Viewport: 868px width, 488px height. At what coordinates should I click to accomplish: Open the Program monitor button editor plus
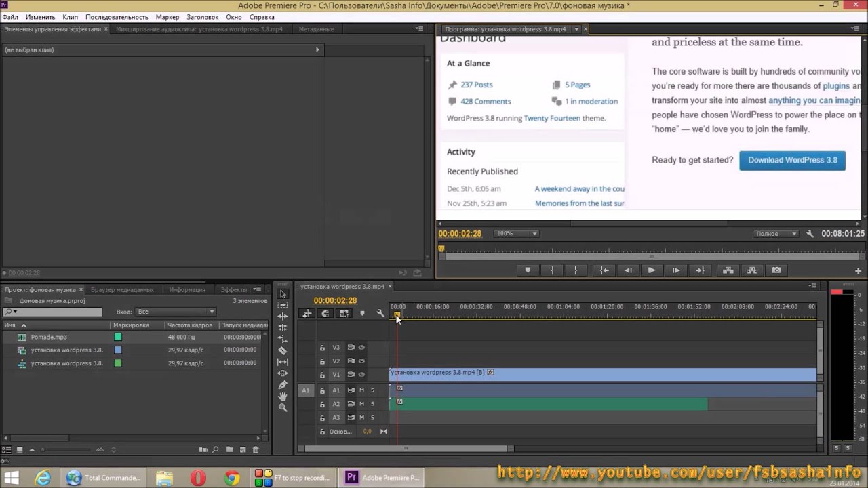pyautogui.click(x=858, y=270)
